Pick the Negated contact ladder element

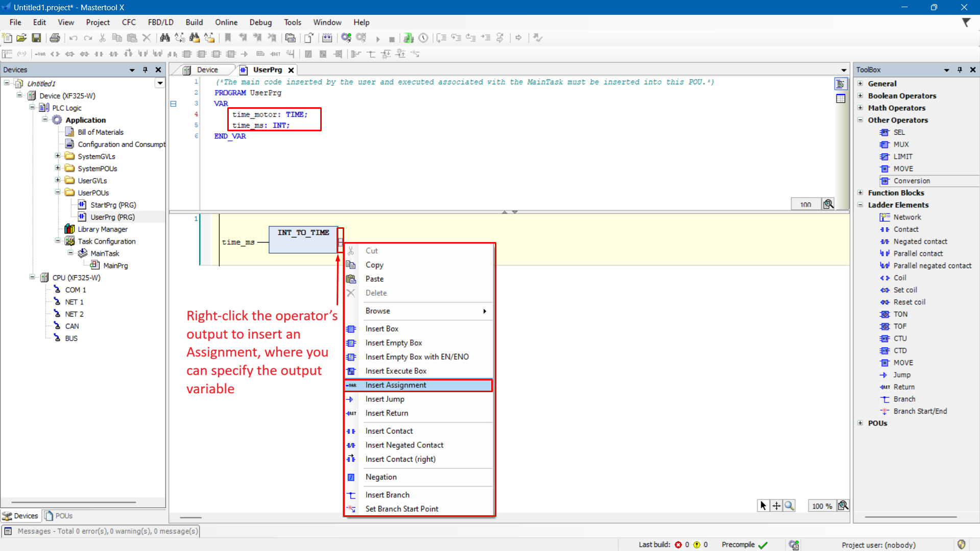920,242
